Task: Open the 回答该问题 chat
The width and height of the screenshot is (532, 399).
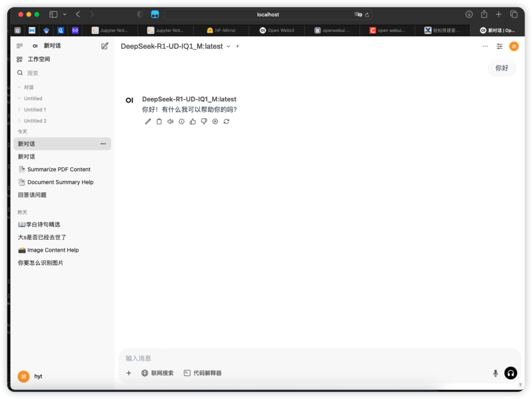Action: click(63, 195)
